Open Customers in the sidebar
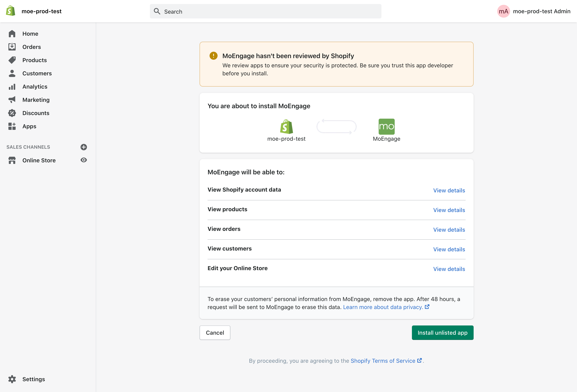 point(37,73)
